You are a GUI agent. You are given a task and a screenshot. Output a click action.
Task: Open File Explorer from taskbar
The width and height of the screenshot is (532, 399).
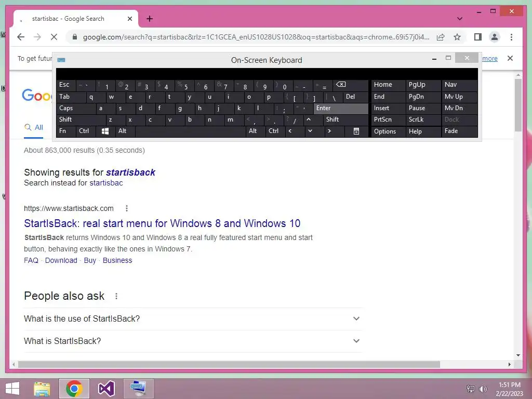(42, 389)
